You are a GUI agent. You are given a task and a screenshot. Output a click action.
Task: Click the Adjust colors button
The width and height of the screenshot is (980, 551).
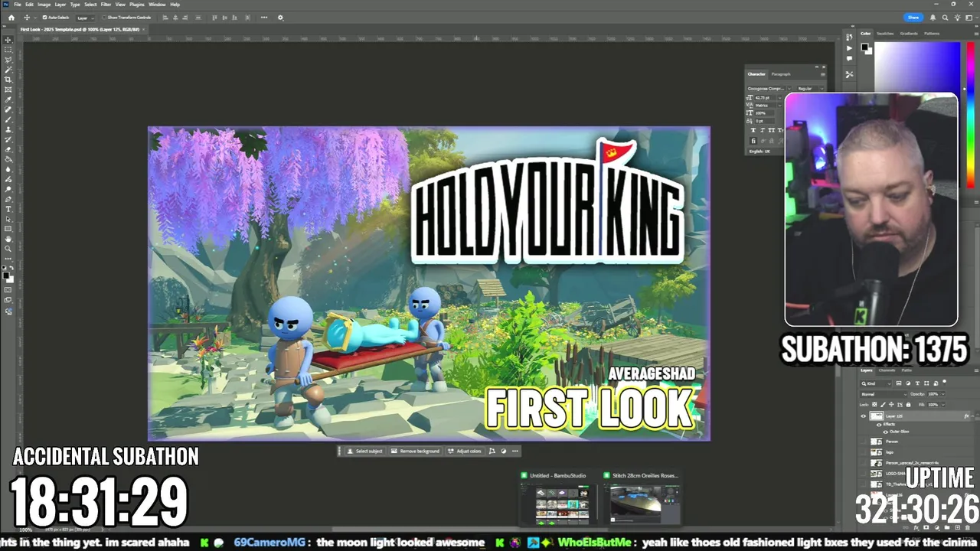pyautogui.click(x=465, y=451)
